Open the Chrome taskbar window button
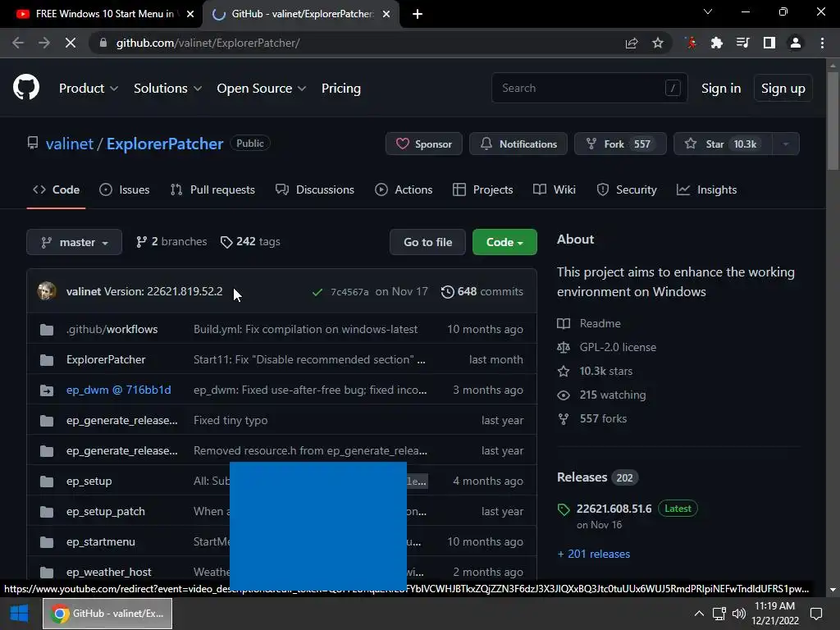 (107, 614)
